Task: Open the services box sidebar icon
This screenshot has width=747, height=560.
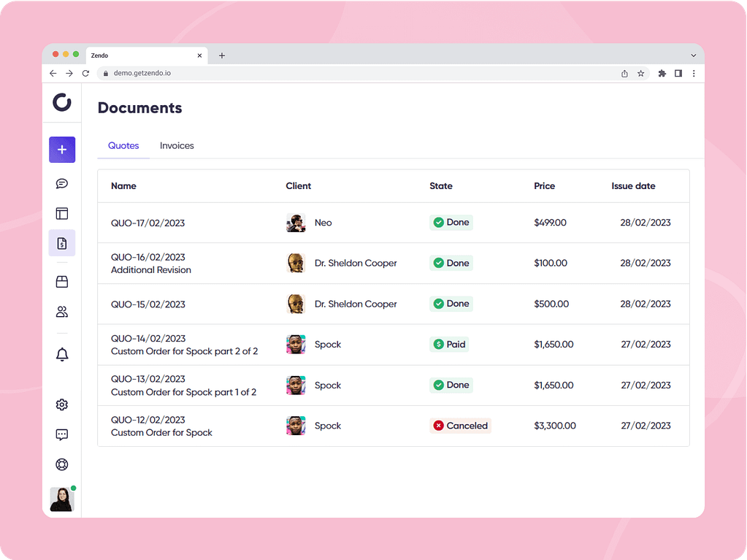Action: [x=62, y=282]
